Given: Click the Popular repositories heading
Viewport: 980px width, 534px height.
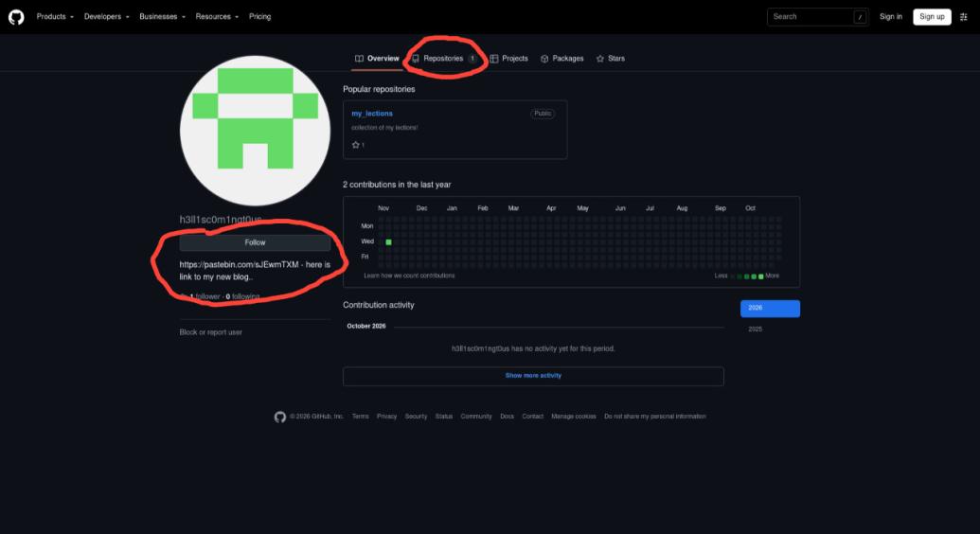Looking at the screenshot, I should (x=379, y=89).
